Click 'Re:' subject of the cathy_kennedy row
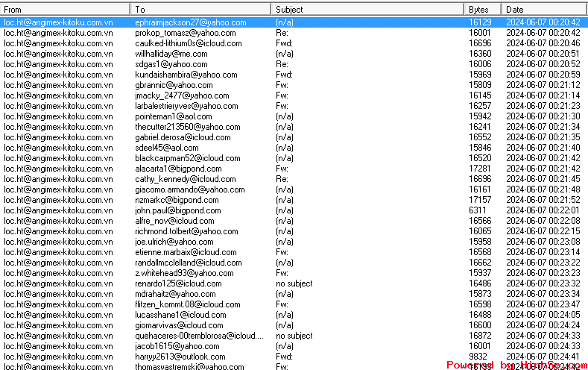This screenshot has height=370, width=588. point(282,179)
